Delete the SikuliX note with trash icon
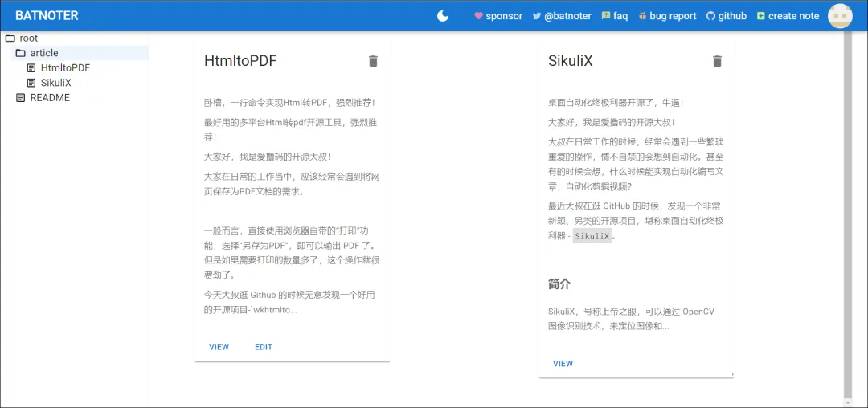Image resolution: width=868 pixels, height=408 pixels. 718,61
